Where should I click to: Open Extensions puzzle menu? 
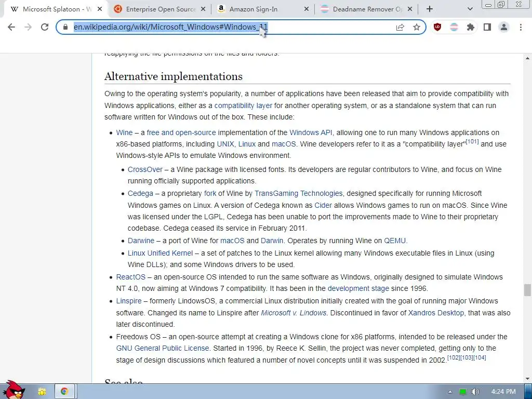471,27
